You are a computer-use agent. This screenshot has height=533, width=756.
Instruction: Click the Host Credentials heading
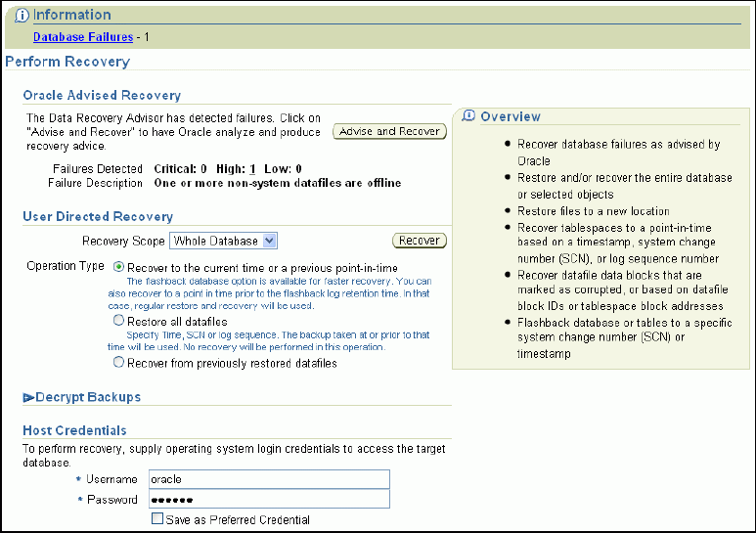pyautogui.click(x=74, y=430)
